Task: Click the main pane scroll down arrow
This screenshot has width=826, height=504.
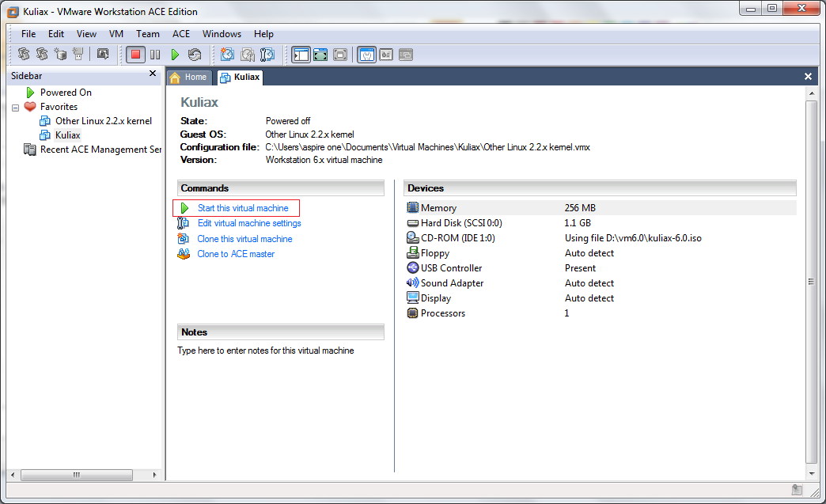Action: coord(811,473)
